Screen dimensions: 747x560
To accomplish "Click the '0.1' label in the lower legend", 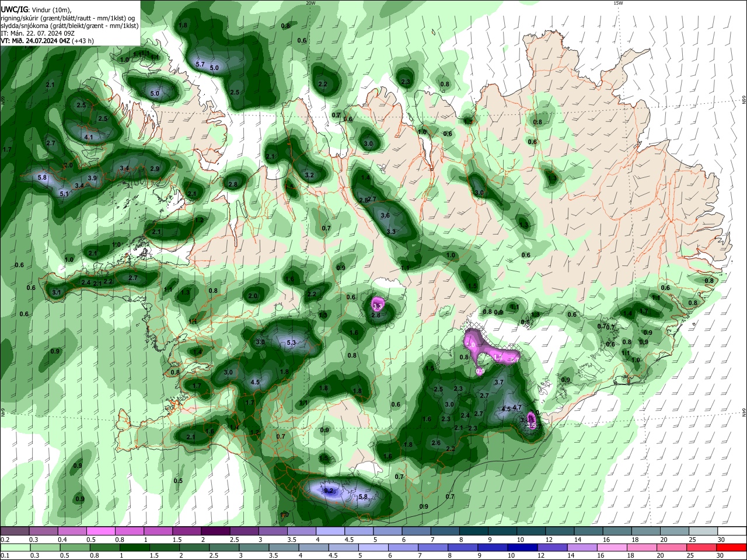I will click(x=5, y=556).
